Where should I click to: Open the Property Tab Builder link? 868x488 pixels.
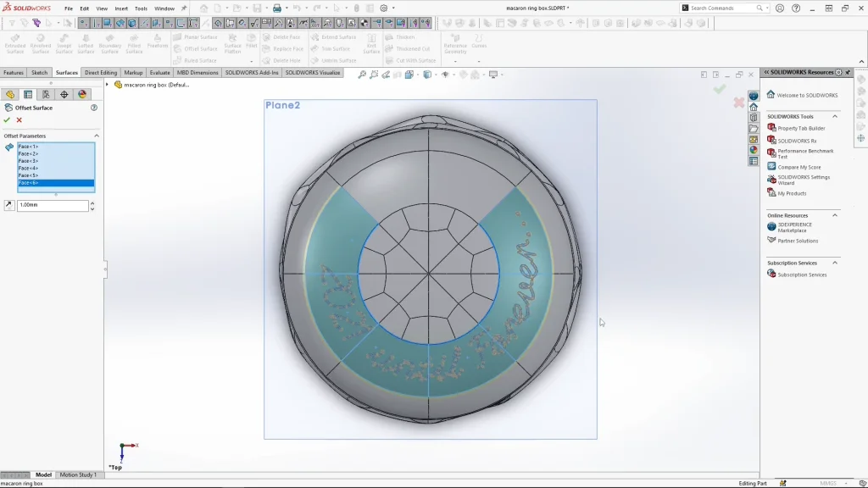point(801,128)
